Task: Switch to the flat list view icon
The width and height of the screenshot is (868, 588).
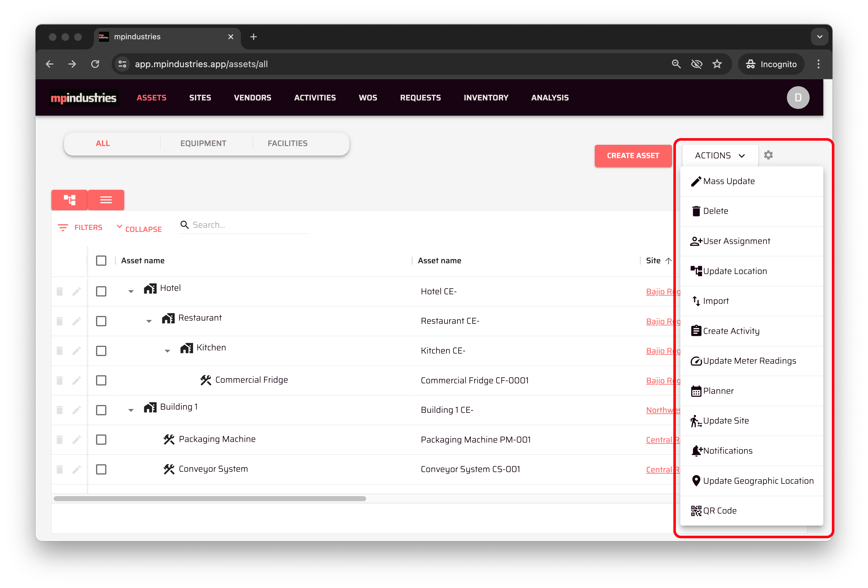Action: pos(106,200)
